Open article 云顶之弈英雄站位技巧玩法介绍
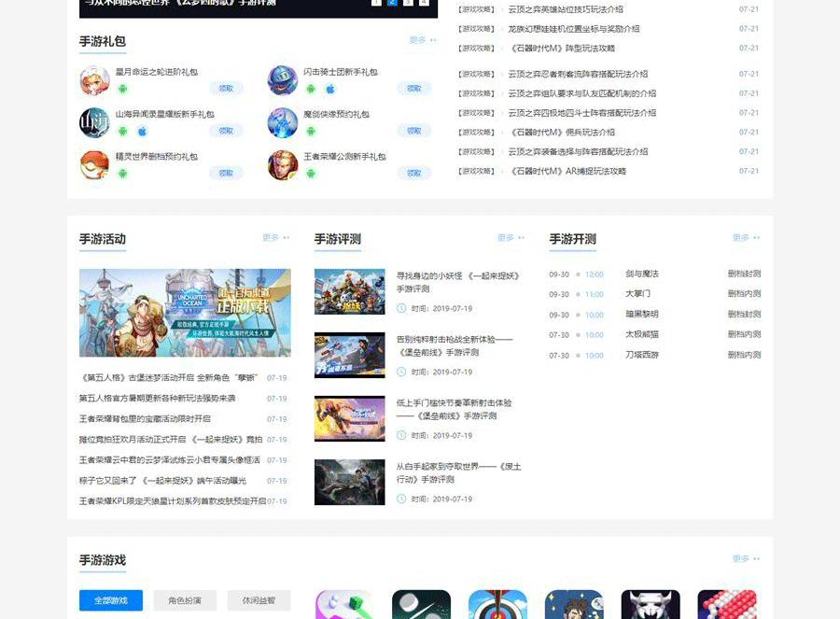 pyautogui.click(x=566, y=9)
